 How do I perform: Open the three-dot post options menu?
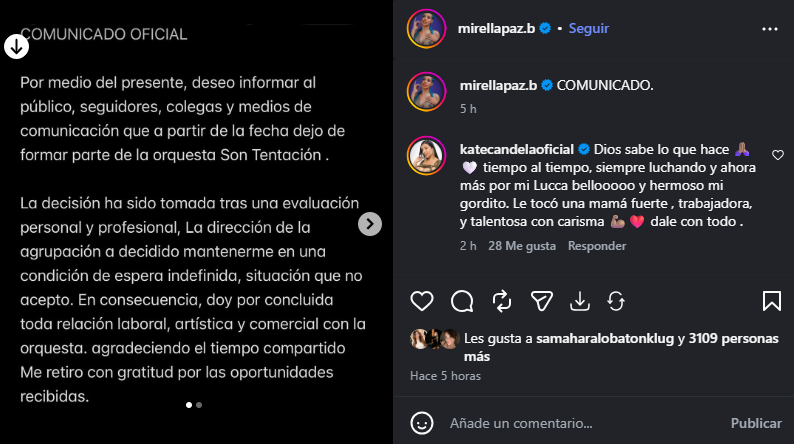tap(770, 29)
